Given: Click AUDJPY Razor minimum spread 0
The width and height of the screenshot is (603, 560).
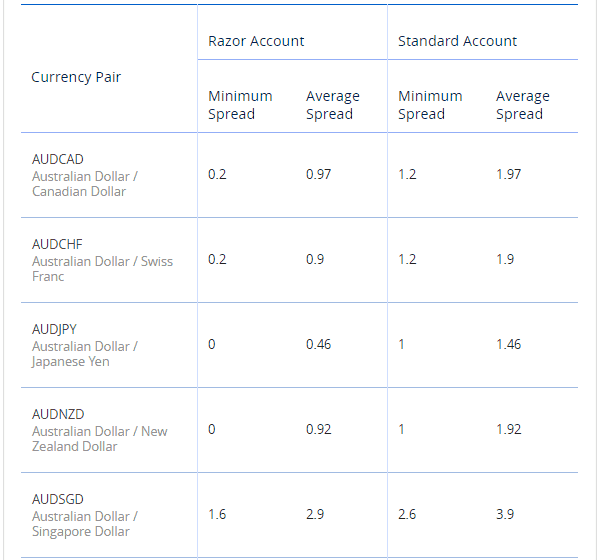Looking at the screenshot, I should pos(212,345).
